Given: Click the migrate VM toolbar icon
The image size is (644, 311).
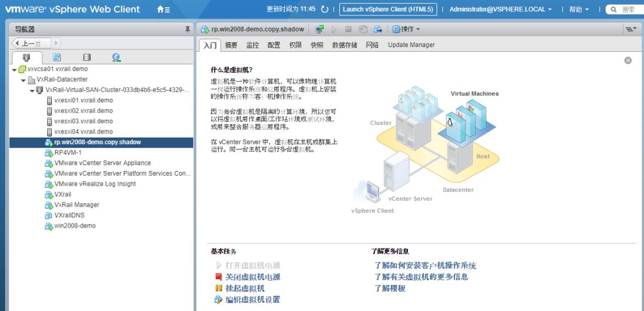Looking at the screenshot, I should click(x=377, y=29).
